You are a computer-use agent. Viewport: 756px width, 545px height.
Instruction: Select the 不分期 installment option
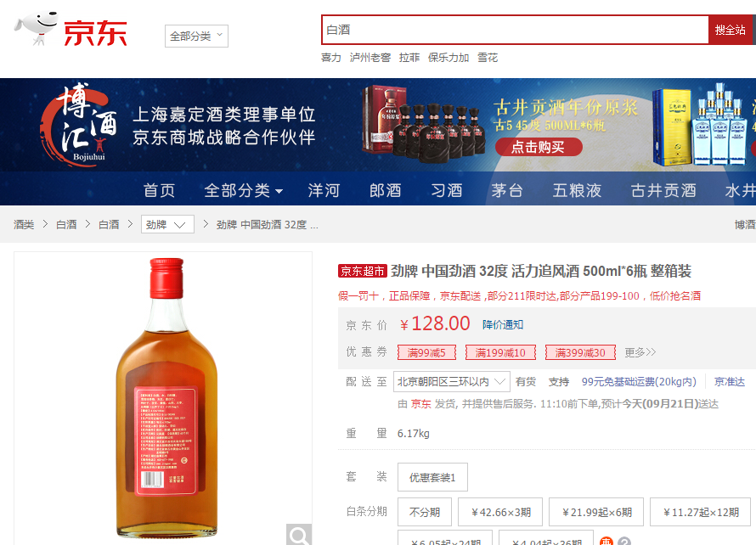click(424, 512)
